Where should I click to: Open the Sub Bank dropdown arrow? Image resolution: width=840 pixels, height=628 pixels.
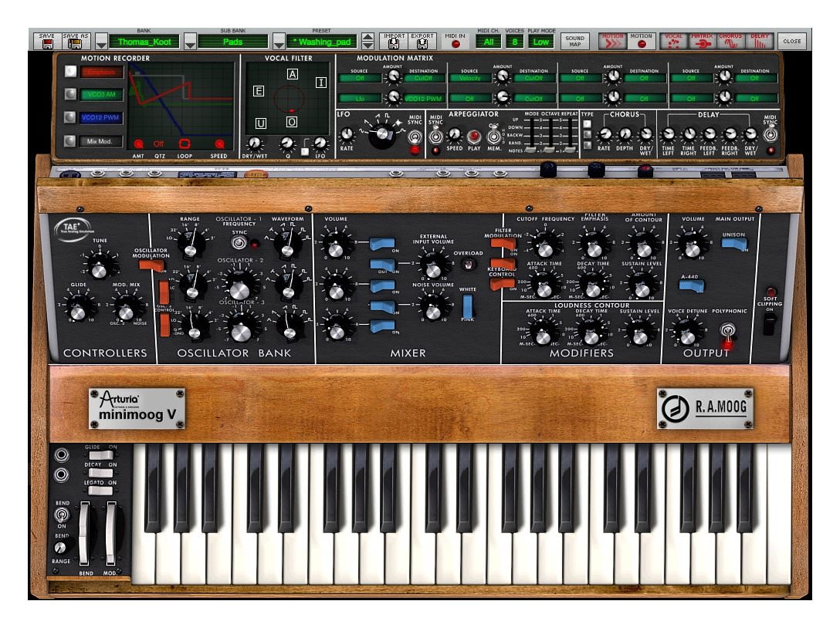click(190, 42)
